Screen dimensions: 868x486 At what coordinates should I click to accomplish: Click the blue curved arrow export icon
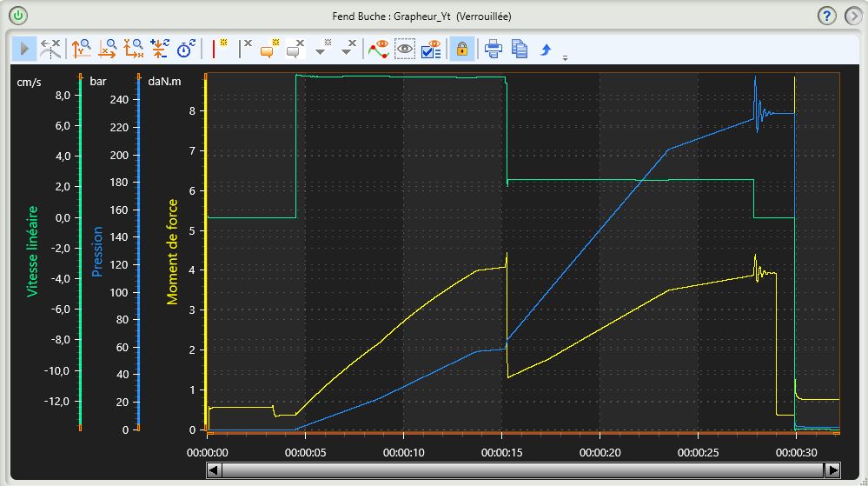point(546,49)
